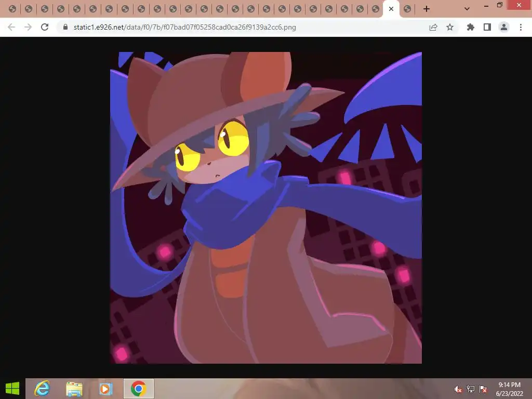Reload the current page
The width and height of the screenshot is (532, 399).
click(x=45, y=27)
